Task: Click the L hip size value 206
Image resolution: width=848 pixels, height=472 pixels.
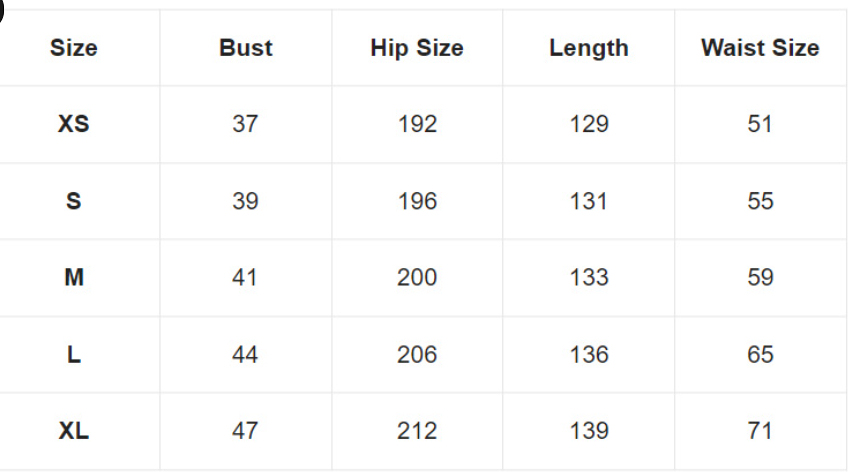Action: (x=417, y=354)
